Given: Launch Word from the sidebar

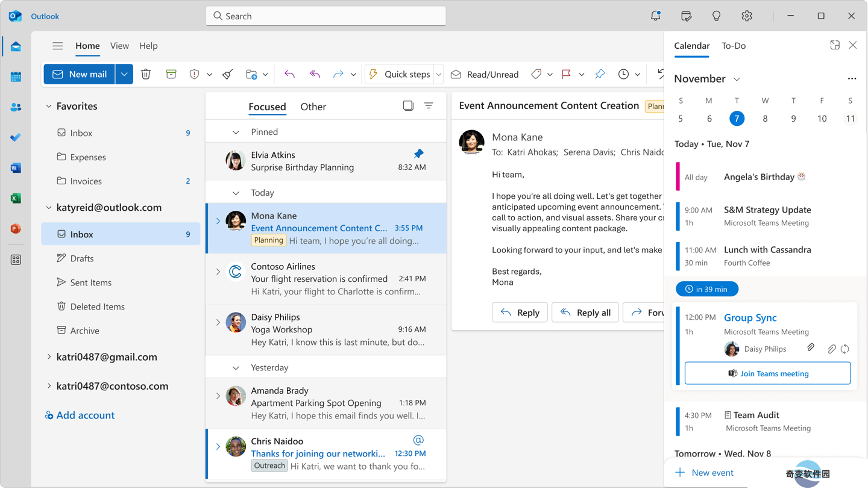Looking at the screenshot, I should (x=16, y=168).
